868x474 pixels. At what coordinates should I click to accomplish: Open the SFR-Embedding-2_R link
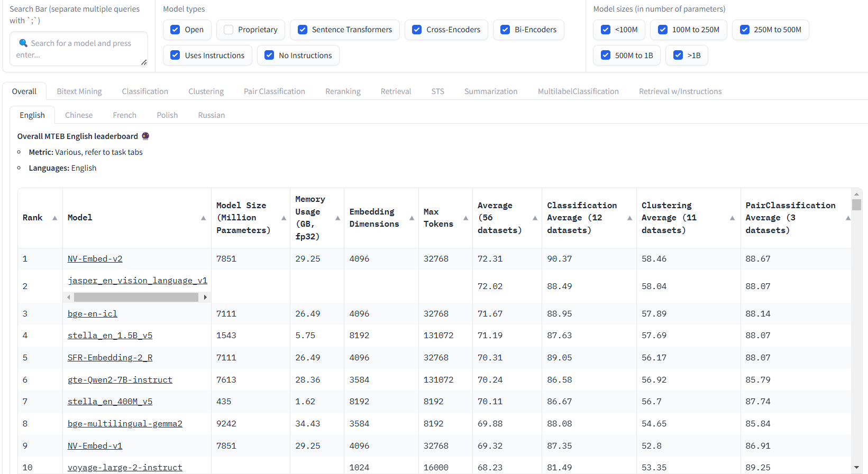pyautogui.click(x=110, y=358)
